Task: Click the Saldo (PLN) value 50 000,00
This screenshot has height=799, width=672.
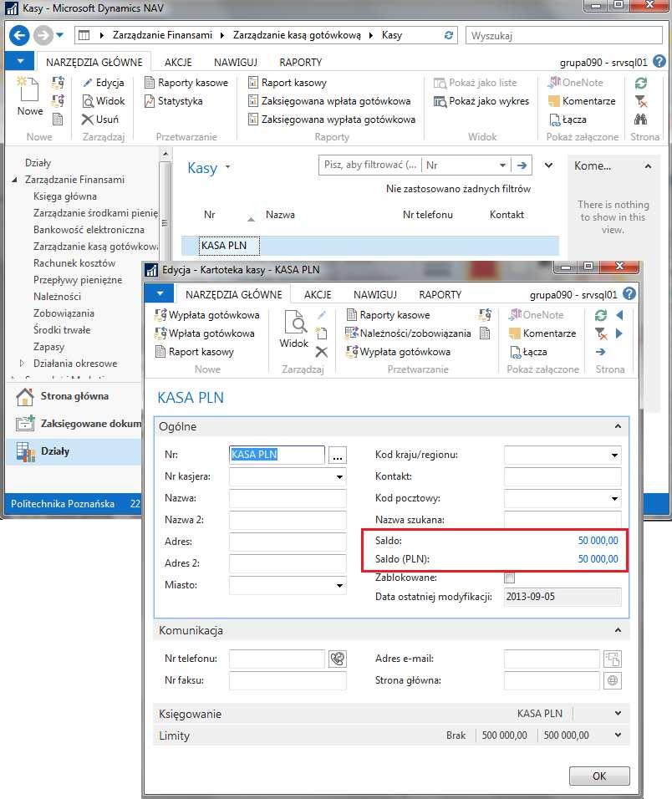Action: tap(598, 559)
